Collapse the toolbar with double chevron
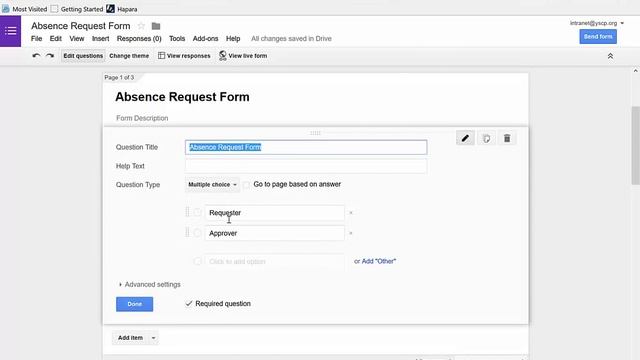Image resolution: width=640 pixels, height=360 pixels. point(610,56)
